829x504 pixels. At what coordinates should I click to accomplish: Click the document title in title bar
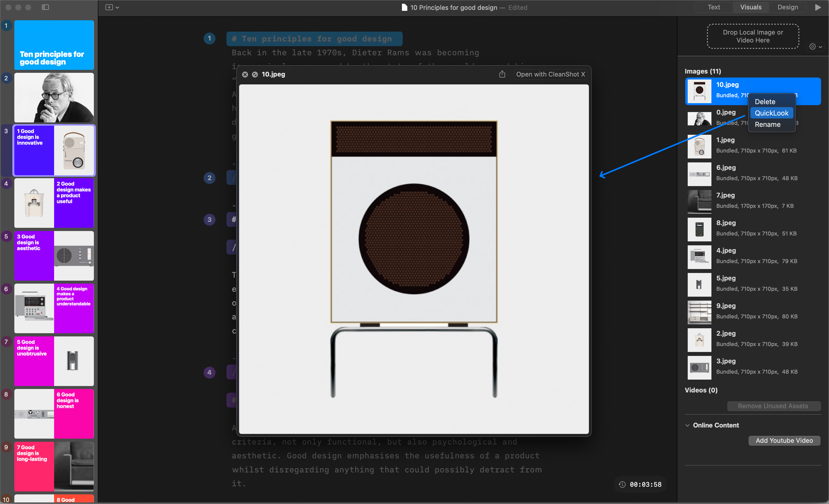[x=454, y=7]
